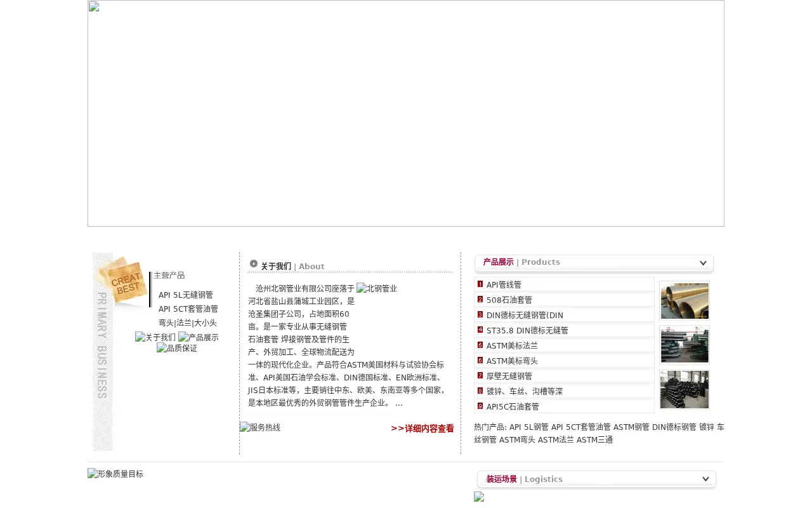
Task: Click the 关于我们 arrow bullet icon
Action: click(254, 264)
